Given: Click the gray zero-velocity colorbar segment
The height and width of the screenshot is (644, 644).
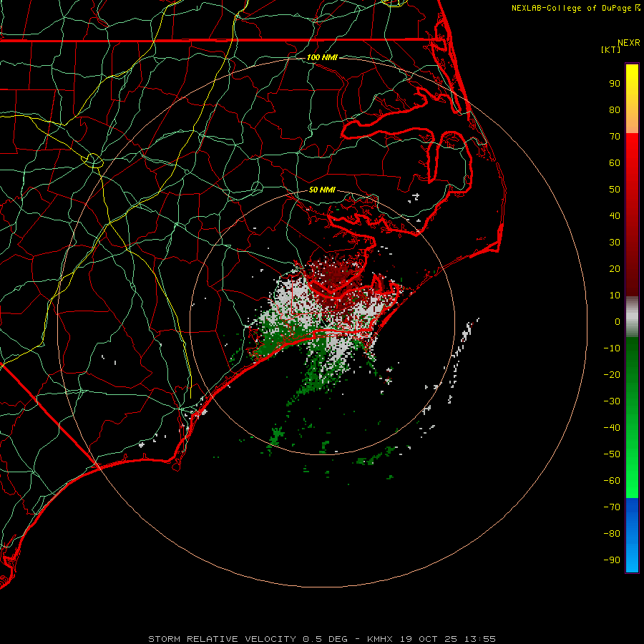Looking at the screenshot, I should 632,317.
